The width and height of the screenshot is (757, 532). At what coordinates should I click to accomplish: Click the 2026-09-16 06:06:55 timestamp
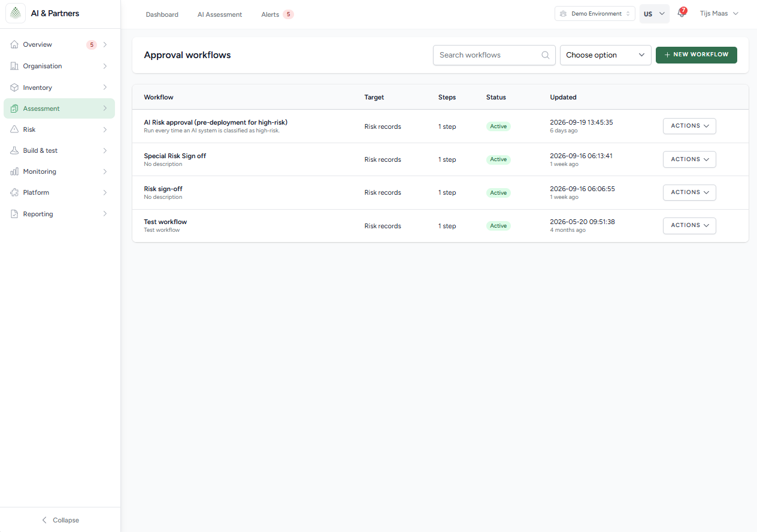[582, 189]
